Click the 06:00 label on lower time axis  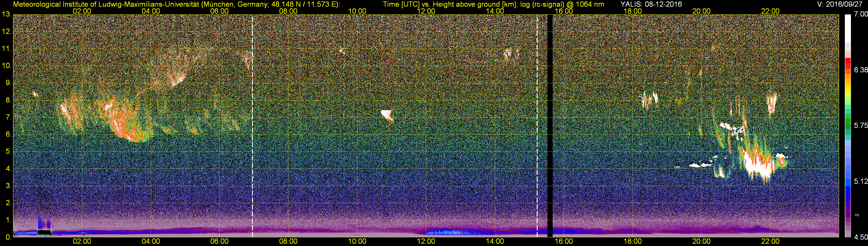[219, 242]
